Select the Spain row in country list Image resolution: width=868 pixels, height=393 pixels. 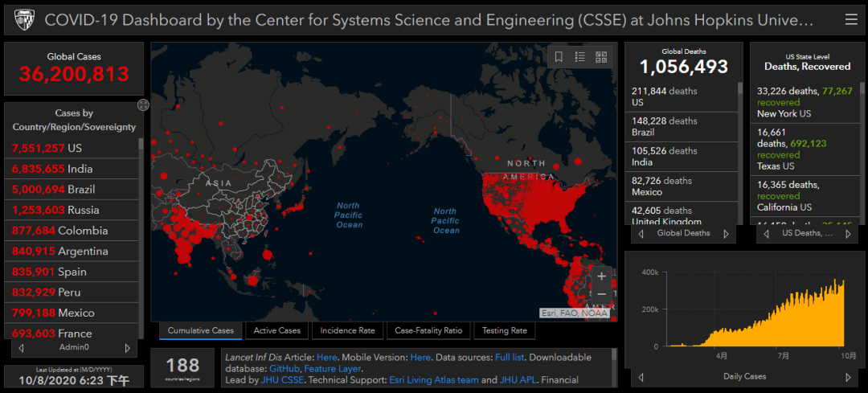click(72, 272)
